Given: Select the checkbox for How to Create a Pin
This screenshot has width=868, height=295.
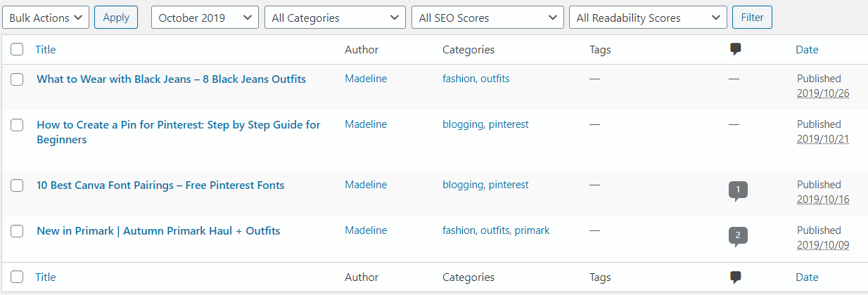Looking at the screenshot, I should pyautogui.click(x=17, y=125).
